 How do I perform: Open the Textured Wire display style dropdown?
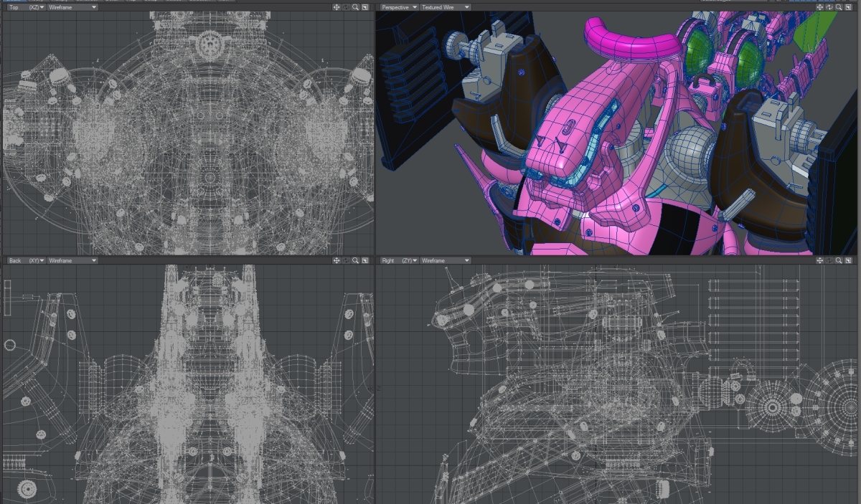pos(446,7)
